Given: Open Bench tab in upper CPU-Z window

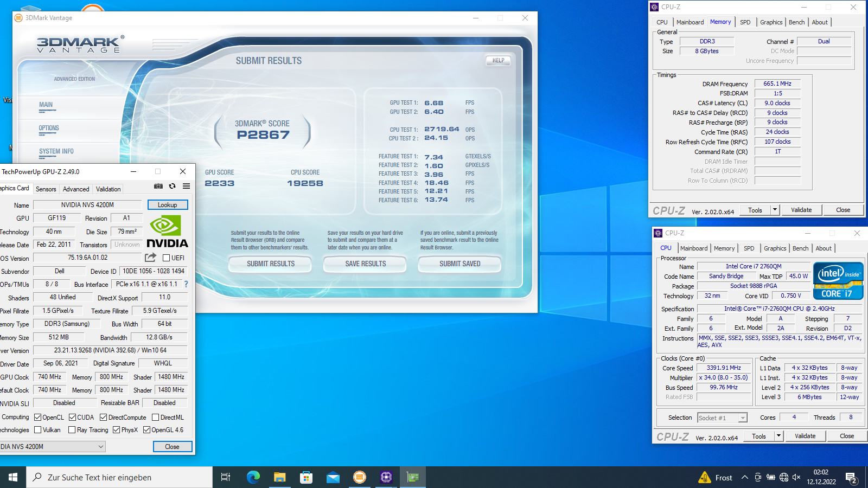Looking at the screenshot, I should point(796,22).
